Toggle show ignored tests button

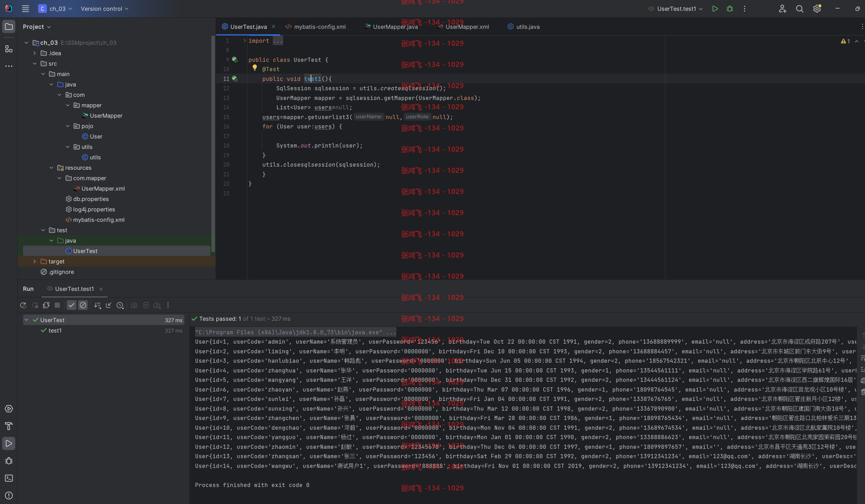coord(83,305)
